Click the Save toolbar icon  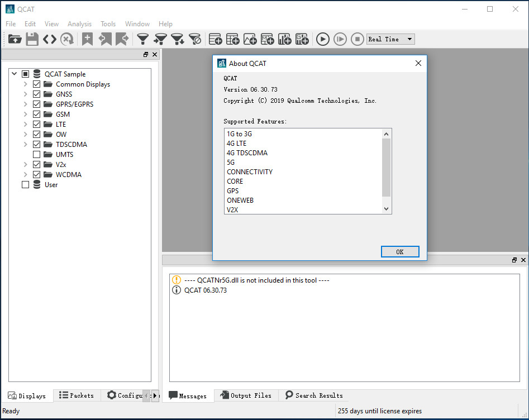click(x=32, y=39)
